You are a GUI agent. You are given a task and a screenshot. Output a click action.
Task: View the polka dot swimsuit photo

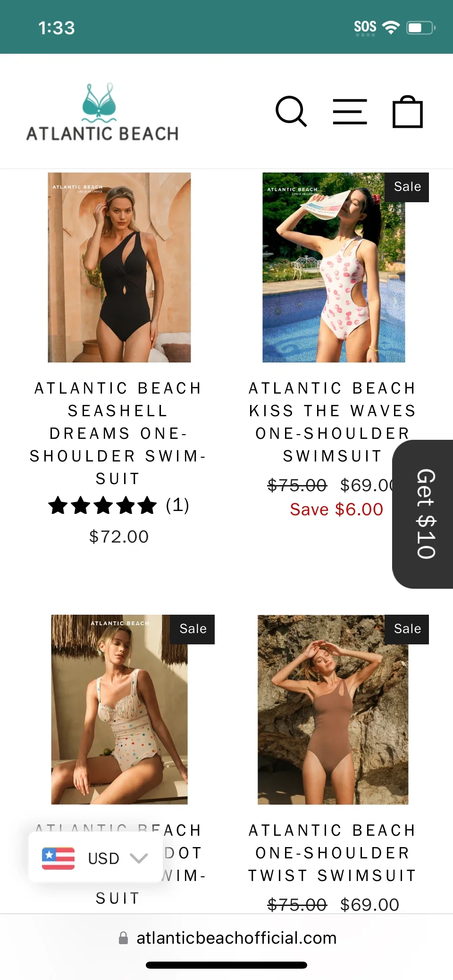coord(119,709)
